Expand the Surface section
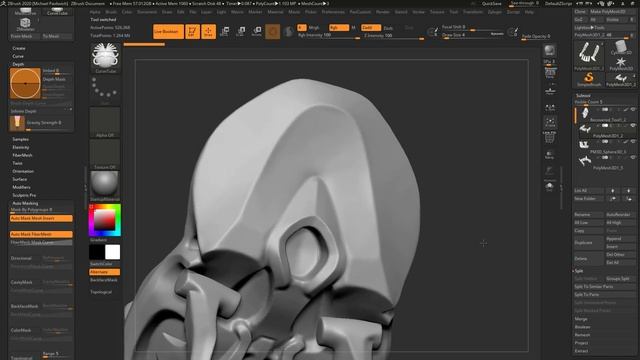Image resolution: width=640 pixels, height=360 pixels. (20, 179)
